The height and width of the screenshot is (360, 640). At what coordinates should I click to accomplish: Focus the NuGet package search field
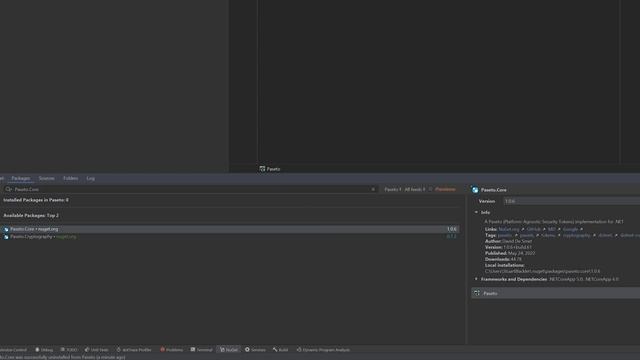pos(190,189)
